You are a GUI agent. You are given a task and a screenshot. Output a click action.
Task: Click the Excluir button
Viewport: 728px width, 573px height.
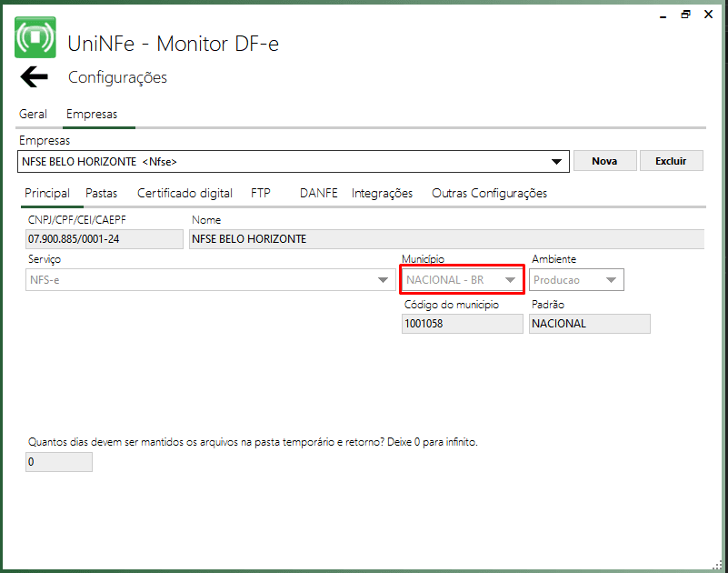click(x=671, y=161)
